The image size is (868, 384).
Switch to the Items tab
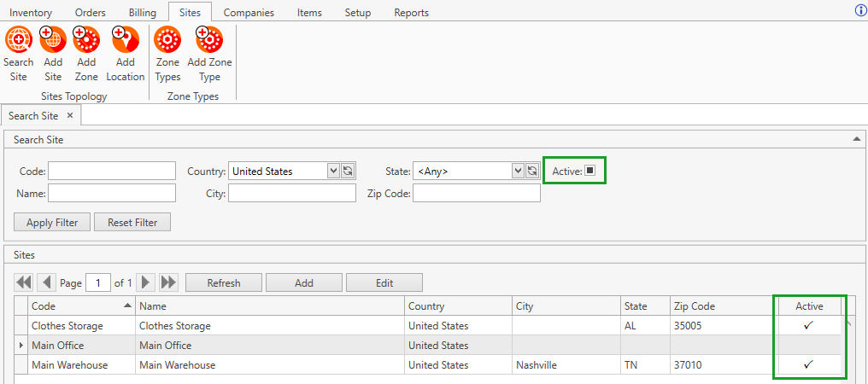(x=309, y=12)
